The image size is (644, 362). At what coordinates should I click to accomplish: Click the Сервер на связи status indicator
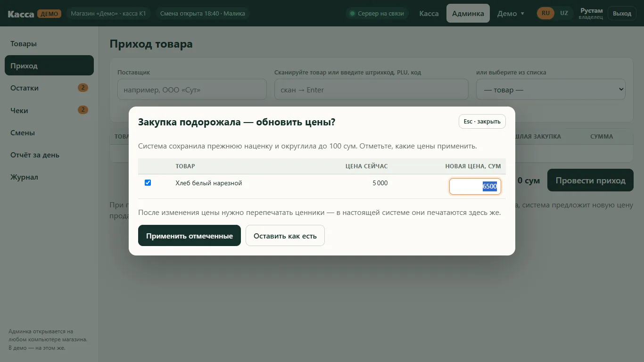[x=377, y=14]
